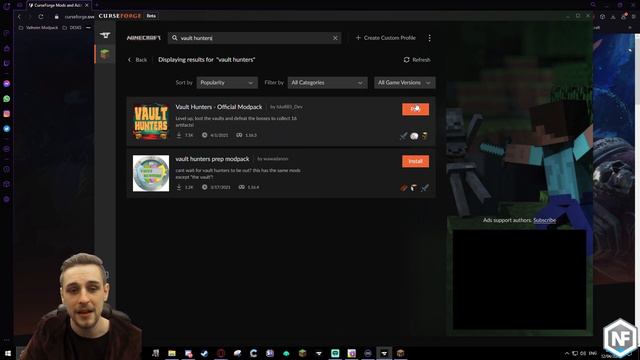Open the All Categories filter dropdown

pos(327,82)
